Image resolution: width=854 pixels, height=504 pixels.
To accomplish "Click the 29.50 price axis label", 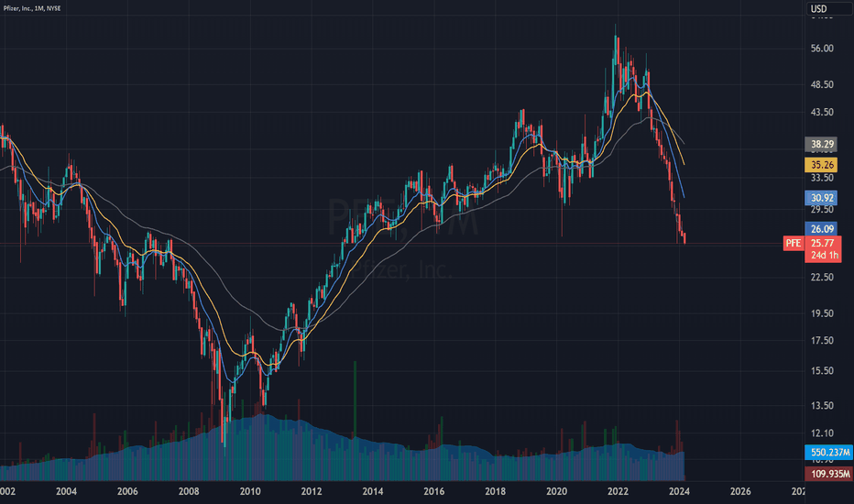I will click(x=822, y=209).
